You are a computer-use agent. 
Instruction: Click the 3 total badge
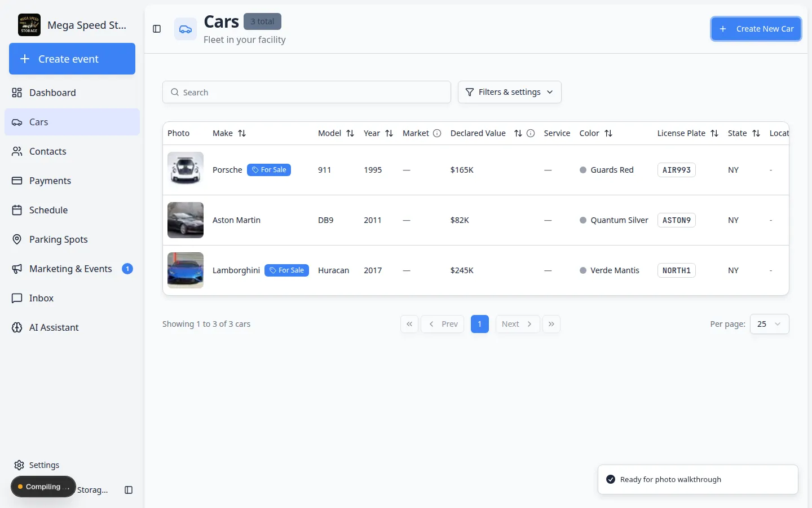[262, 21]
